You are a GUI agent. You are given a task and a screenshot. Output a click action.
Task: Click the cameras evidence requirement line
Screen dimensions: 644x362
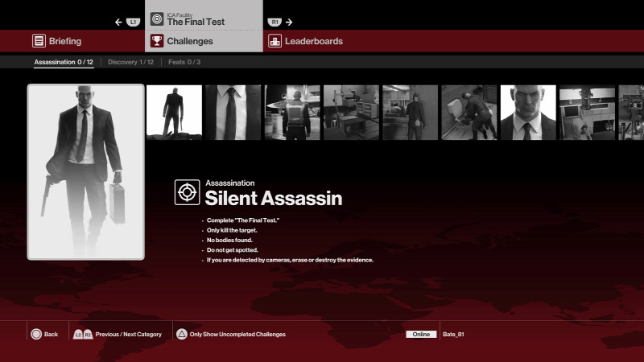coord(290,260)
